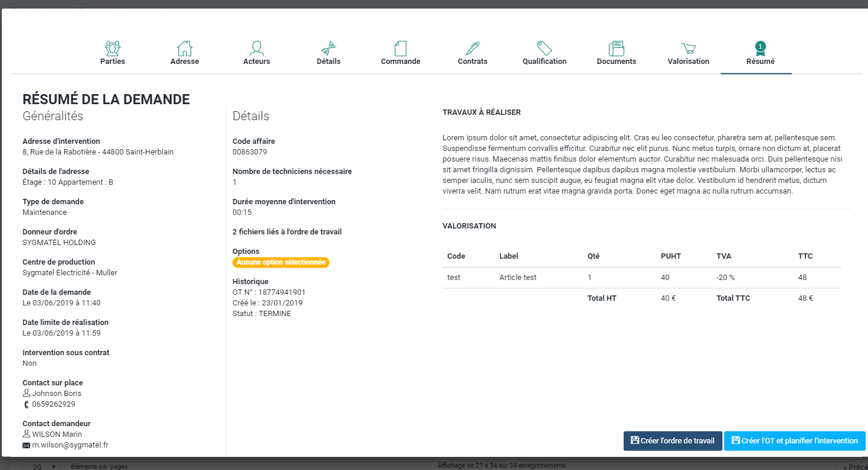Click the Adresse house icon
The width and height of the screenshot is (868, 470).
click(x=185, y=48)
